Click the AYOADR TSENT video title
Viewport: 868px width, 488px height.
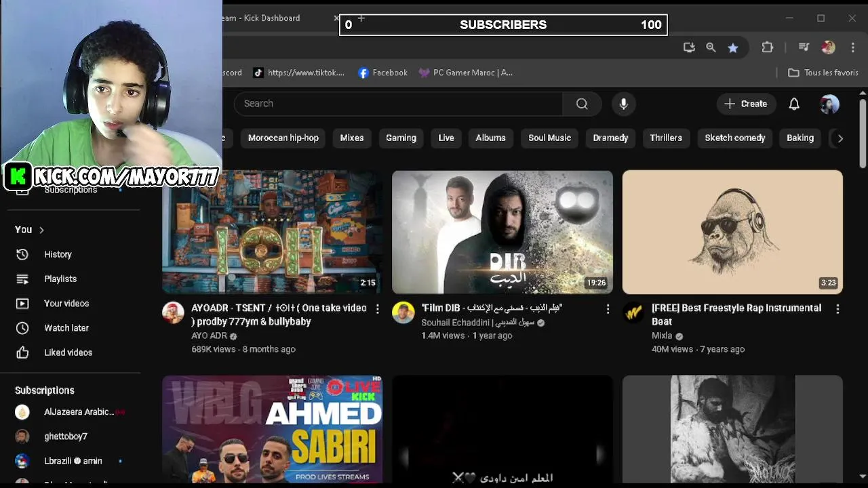pyautogui.click(x=279, y=314)
